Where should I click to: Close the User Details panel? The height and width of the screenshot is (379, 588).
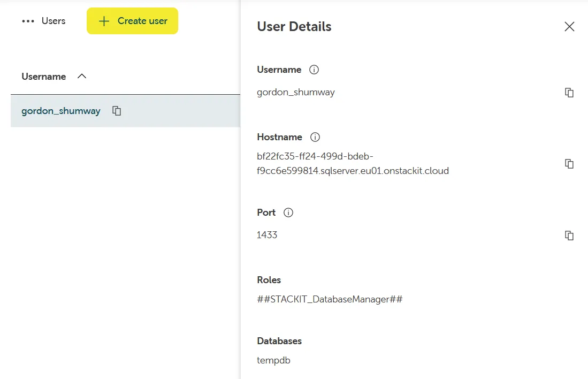(569, 27)
